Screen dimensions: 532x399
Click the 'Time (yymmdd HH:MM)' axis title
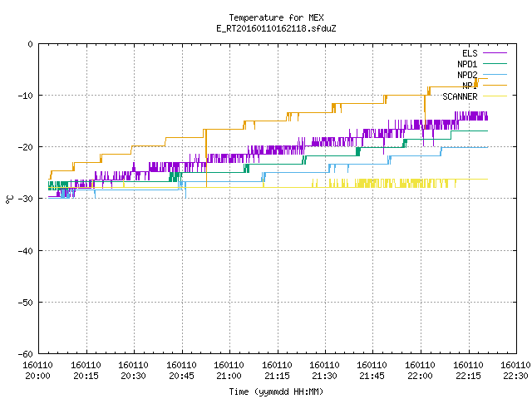tap(276, 392)
